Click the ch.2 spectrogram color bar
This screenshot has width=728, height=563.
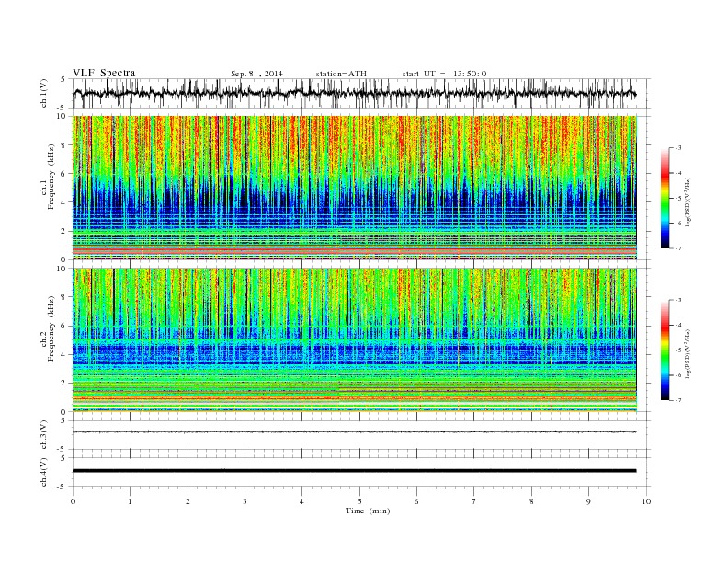(x=665, y=350)
